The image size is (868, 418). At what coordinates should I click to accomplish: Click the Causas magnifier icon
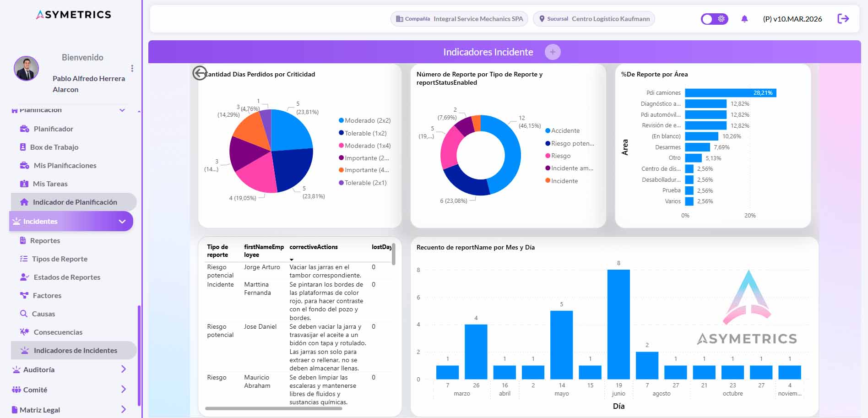click(24, 314)
